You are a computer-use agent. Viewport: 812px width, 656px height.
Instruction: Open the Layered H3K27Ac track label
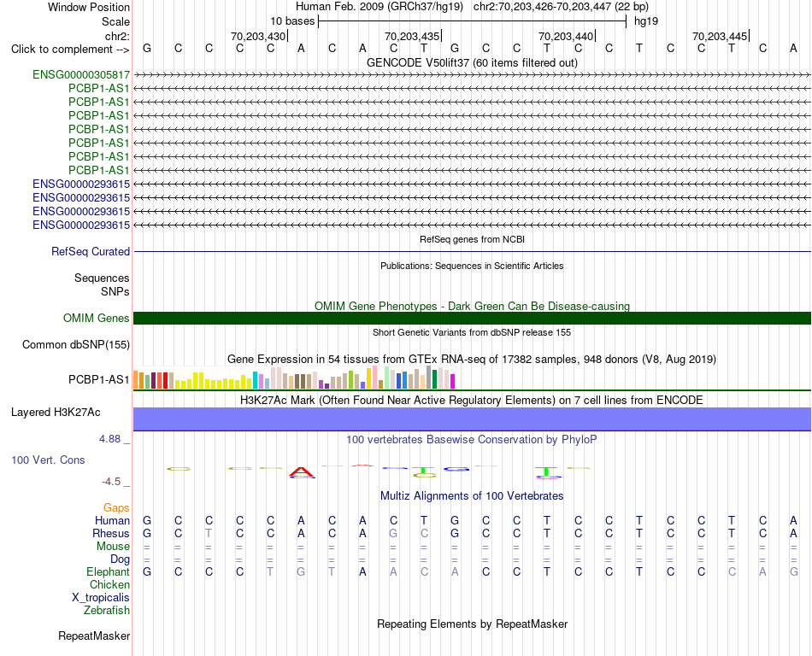click(x=56, y=413)
